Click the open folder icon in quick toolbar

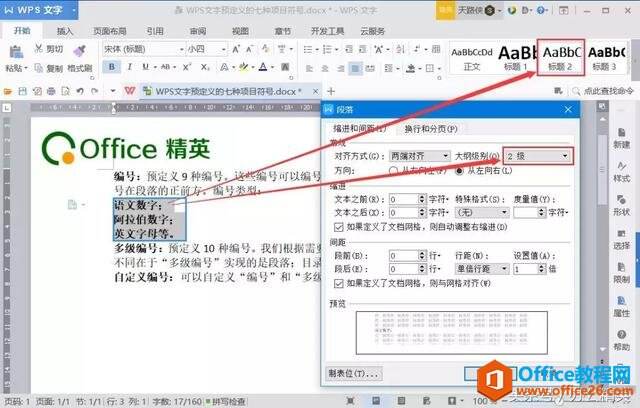point(8,91)
